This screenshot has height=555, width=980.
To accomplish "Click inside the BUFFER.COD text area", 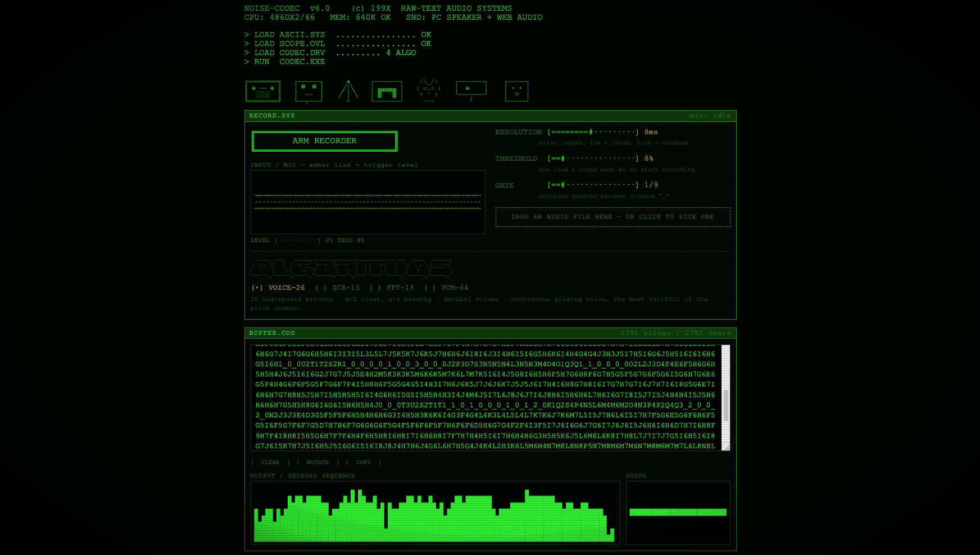I will pyautogui.click(x=486, y=398).
